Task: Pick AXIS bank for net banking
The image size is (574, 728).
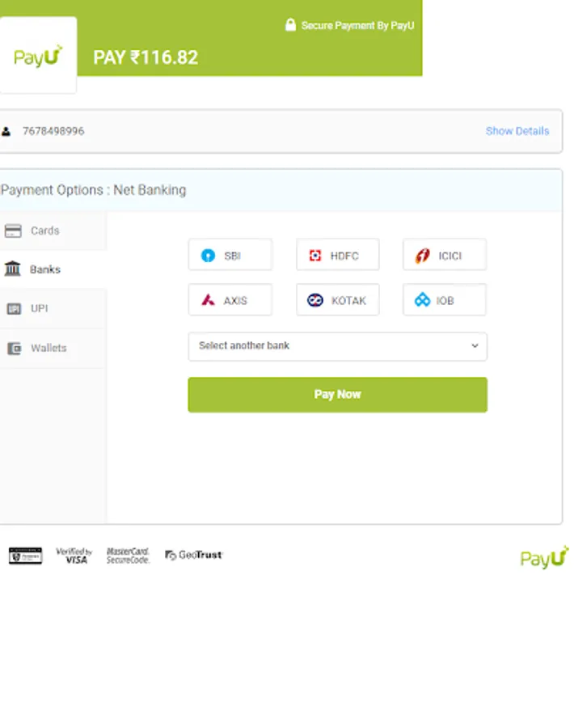Action: click(230, 300)
